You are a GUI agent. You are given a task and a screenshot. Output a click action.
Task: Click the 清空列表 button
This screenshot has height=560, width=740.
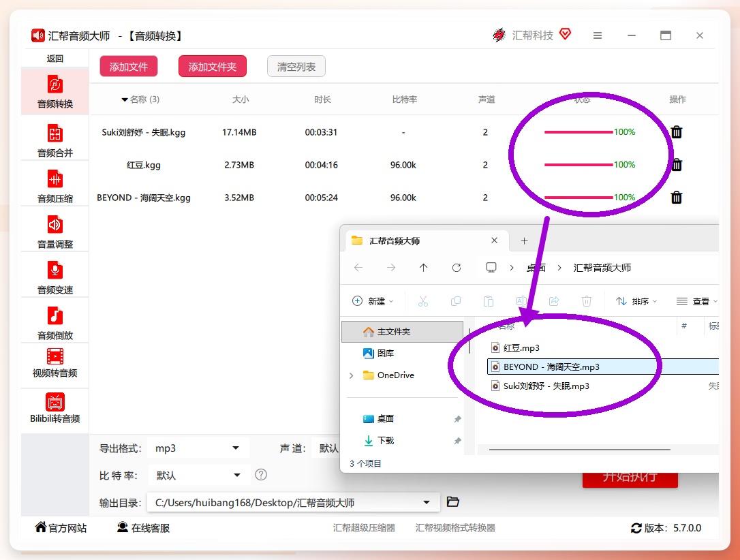[296, 67]
